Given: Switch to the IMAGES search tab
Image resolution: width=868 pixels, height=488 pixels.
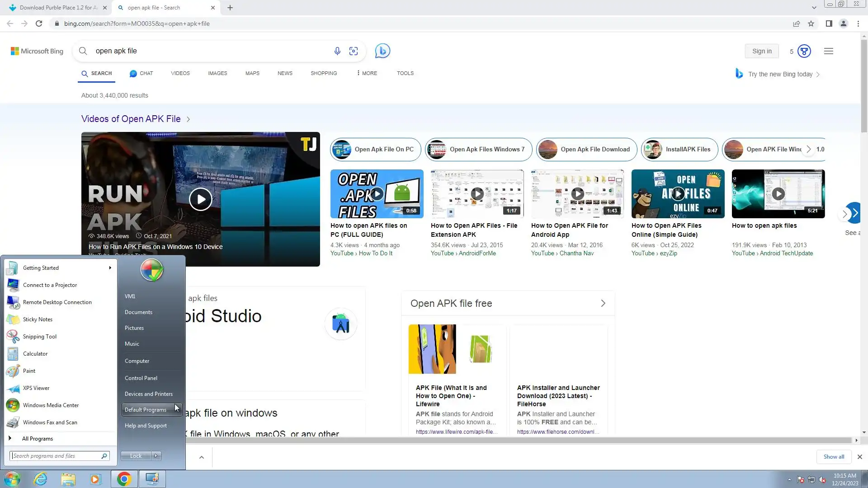Looking at the screenshot, I should [x=217, y=73].
